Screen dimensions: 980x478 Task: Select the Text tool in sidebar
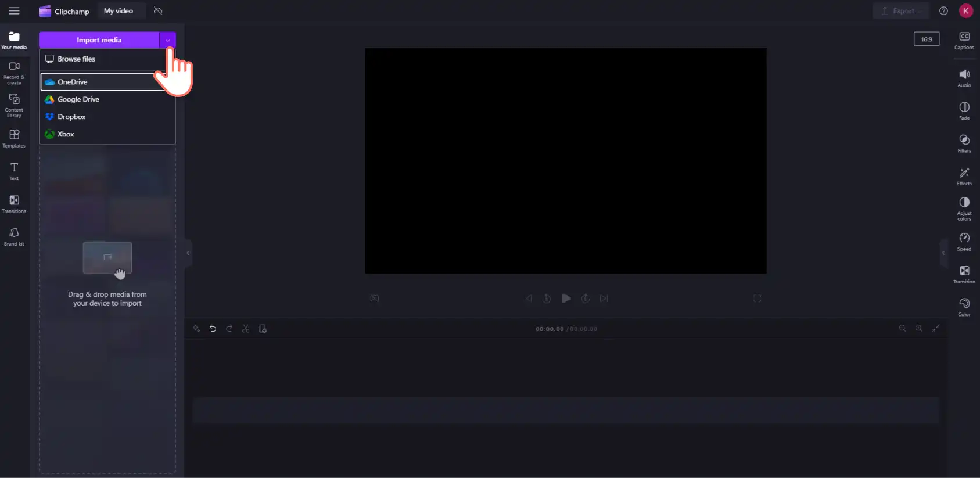pos(14,171)
